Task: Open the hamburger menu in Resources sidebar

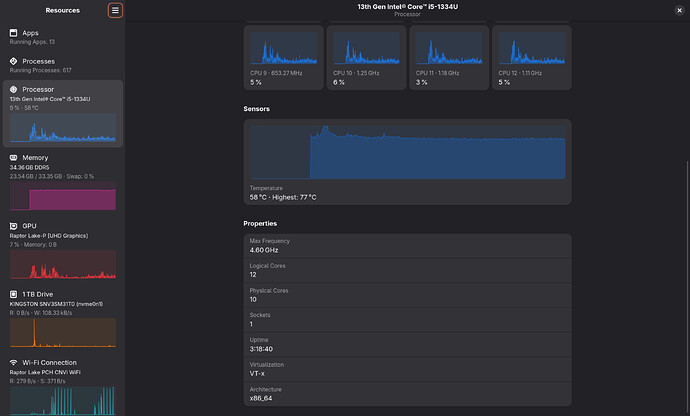Action: [x=115, y=11]
